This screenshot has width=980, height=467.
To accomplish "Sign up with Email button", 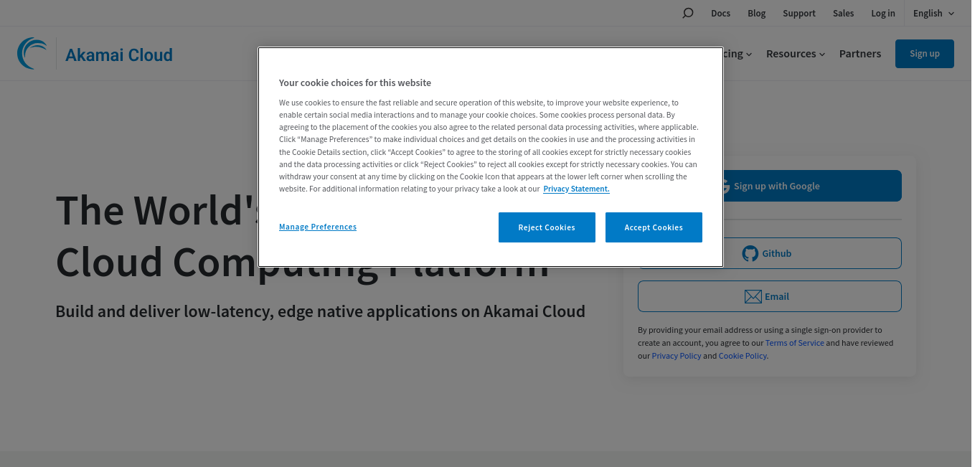I will tap(770, 296).
